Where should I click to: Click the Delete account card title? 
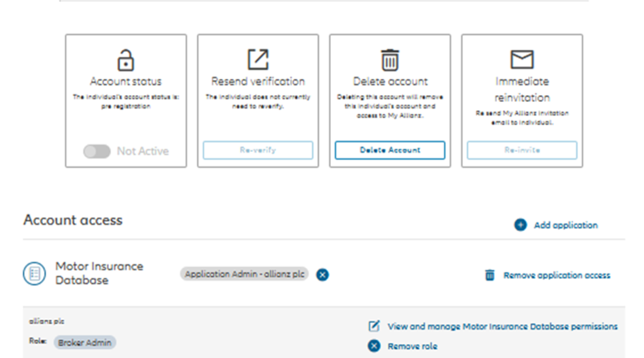point(390,81)
